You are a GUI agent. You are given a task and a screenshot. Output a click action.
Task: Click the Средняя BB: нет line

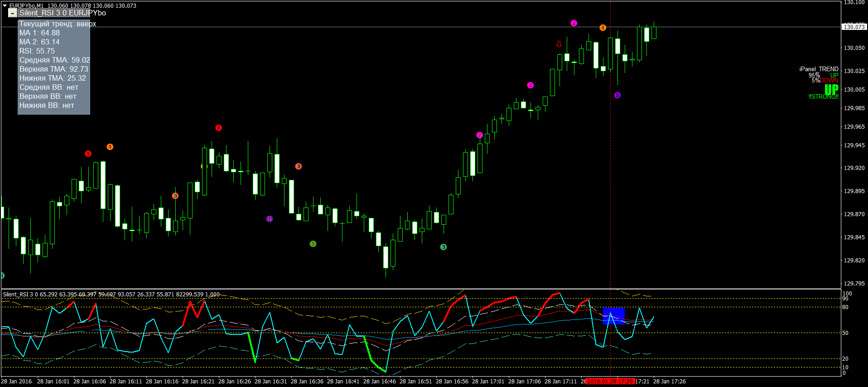tap(48, 87)
